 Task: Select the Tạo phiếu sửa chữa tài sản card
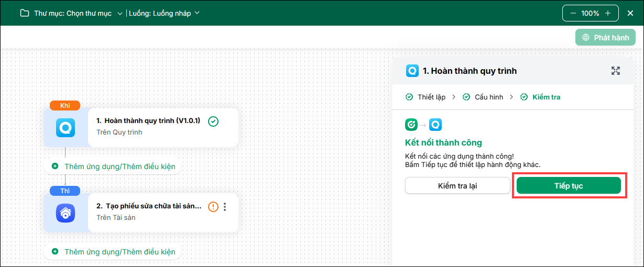(141, 213)
